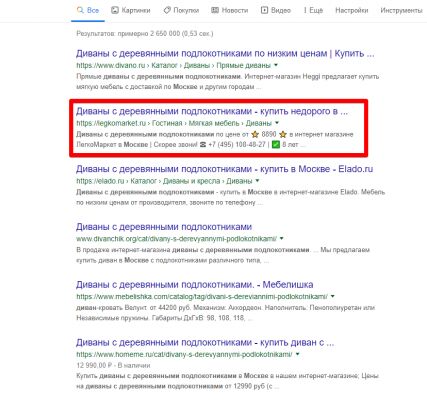Click the www.mebelishka.com URL line
This screenshot has width=427, height=400.
202,296
